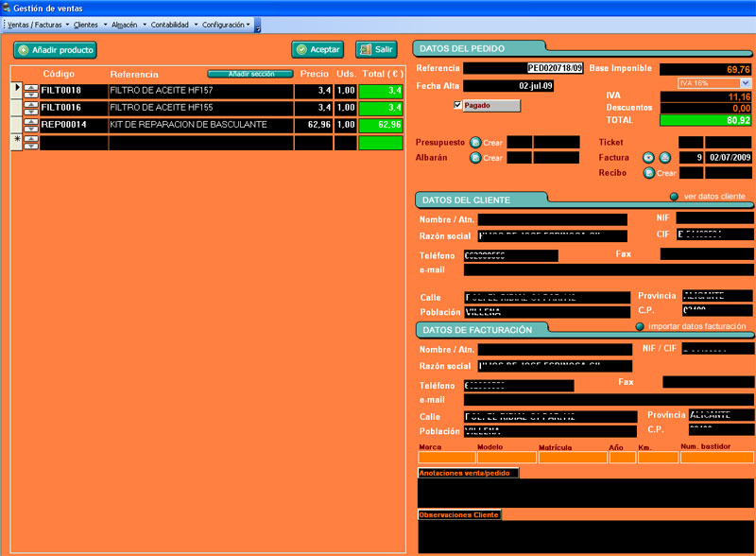Click the Año input field
The image size is (756, 556).
tap(623, 458)
